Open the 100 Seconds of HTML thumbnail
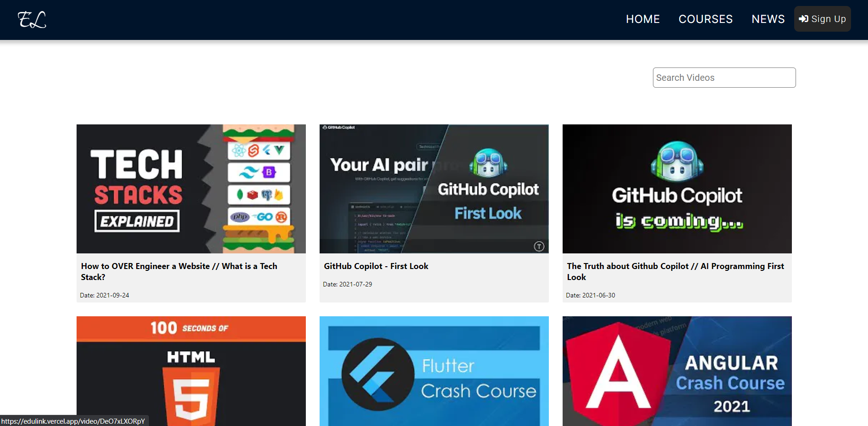 click(191, 371)
